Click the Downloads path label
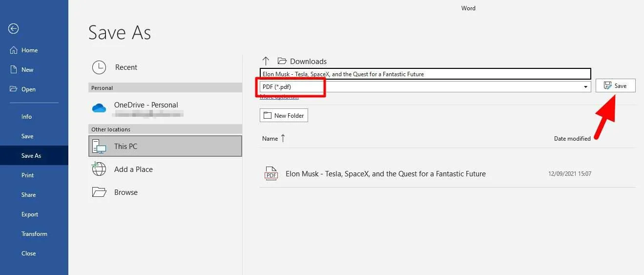Image resolution: width=644 pixels, height=275 pixels. (x=308, y=61)
